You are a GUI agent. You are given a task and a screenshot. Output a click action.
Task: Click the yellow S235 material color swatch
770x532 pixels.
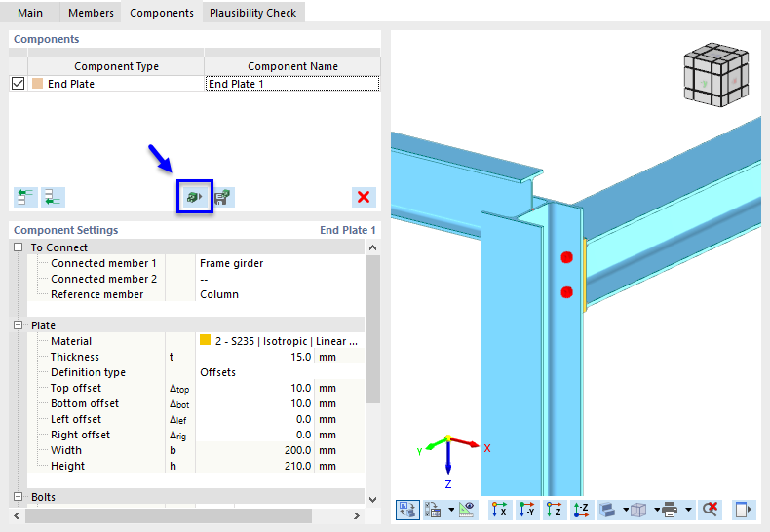pos(206,340)
